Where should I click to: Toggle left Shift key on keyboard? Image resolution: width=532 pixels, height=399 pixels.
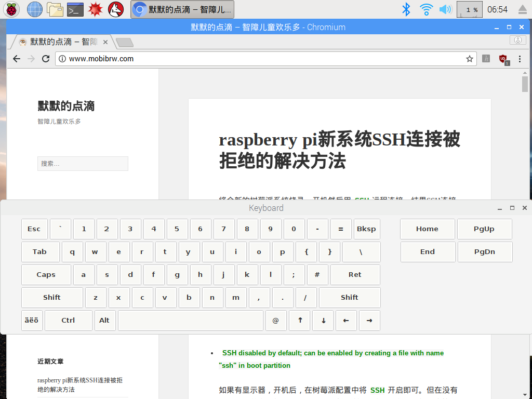tap(51, 298)
